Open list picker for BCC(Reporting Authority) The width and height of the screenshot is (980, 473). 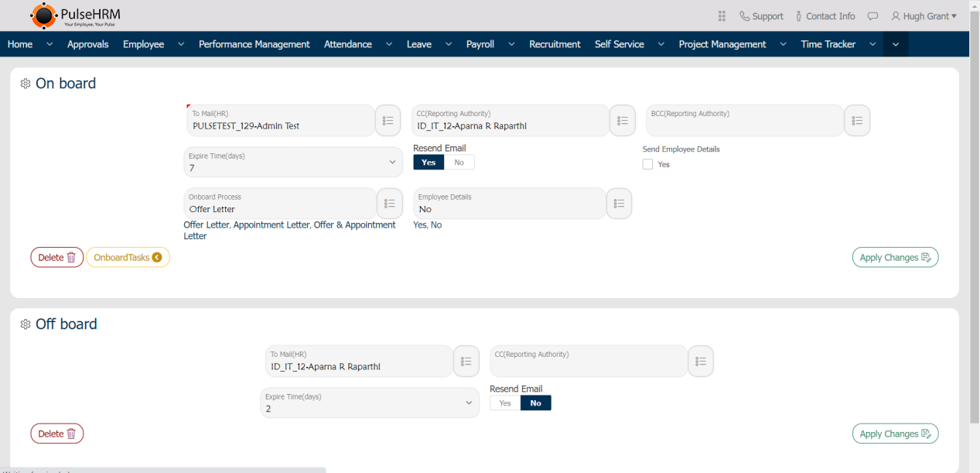coord(857,121)
